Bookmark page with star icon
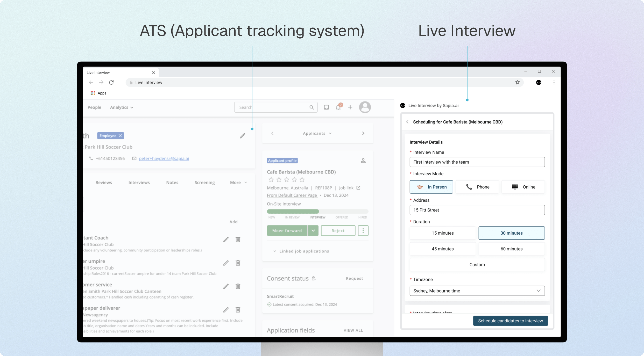 coord(518,82)
